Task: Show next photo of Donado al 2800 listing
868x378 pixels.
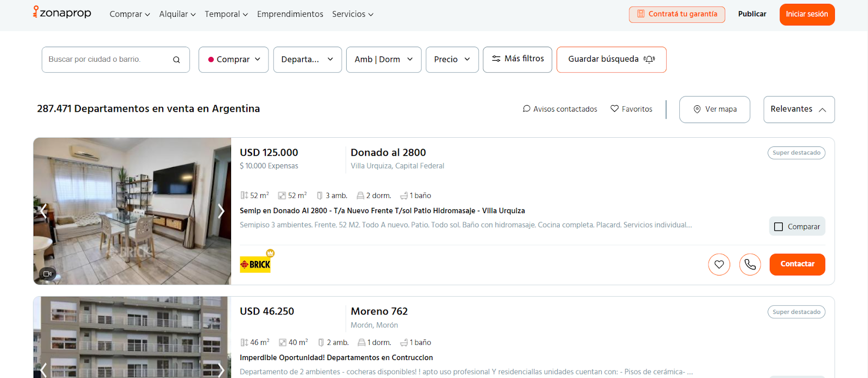Action: pos(221,211)
